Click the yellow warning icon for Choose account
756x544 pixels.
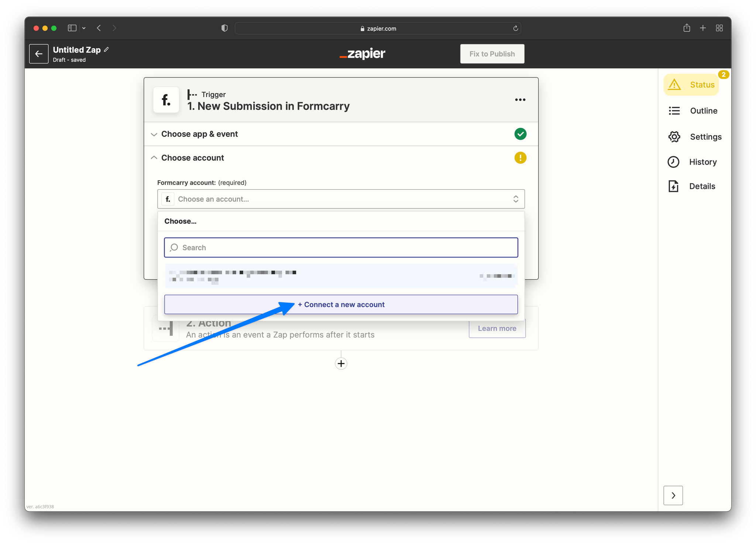click(520, 158)
